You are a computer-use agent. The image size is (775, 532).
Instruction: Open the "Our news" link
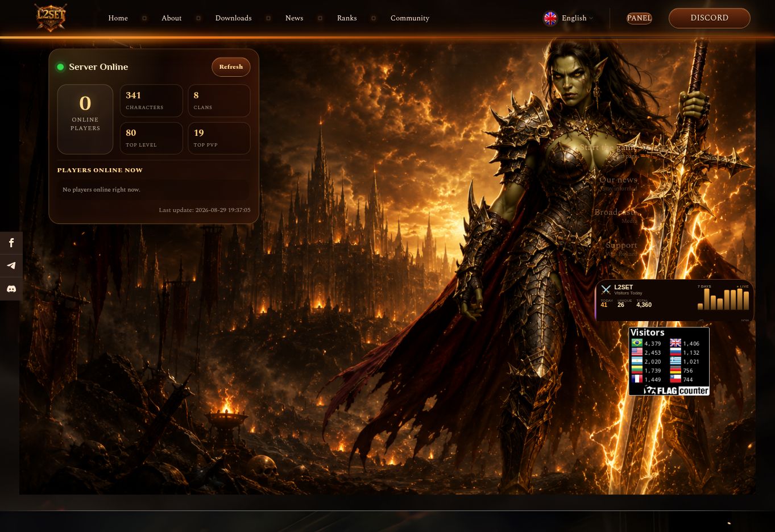[619, 180]
